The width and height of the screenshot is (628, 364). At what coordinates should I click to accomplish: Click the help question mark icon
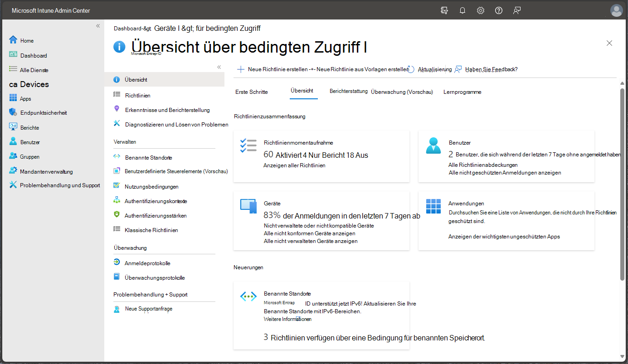[x=499, y=10]
